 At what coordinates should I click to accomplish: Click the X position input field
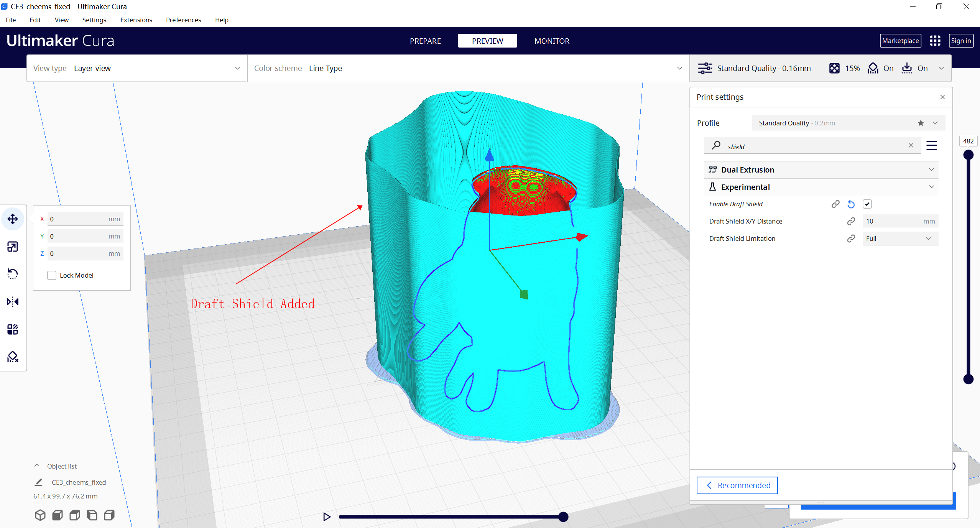click(x=85, y=219)
